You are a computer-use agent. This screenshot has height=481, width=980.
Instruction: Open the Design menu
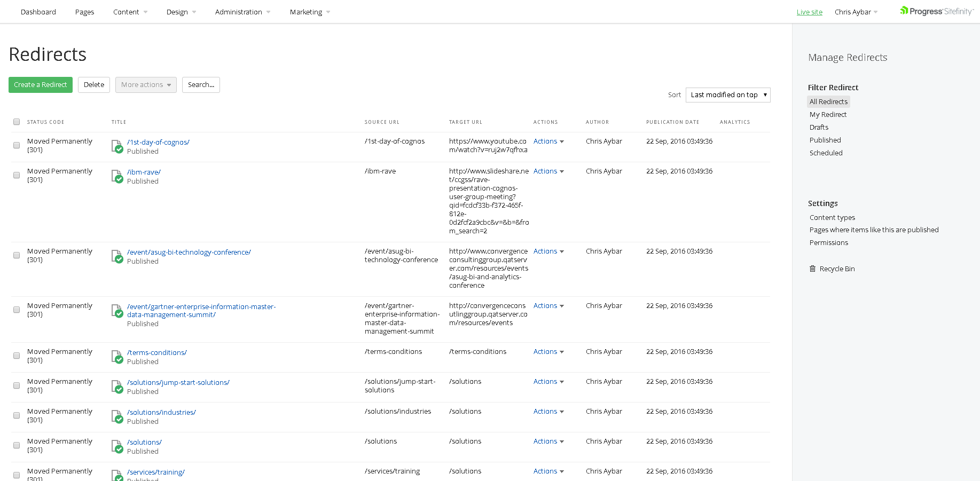pos(181,12)
